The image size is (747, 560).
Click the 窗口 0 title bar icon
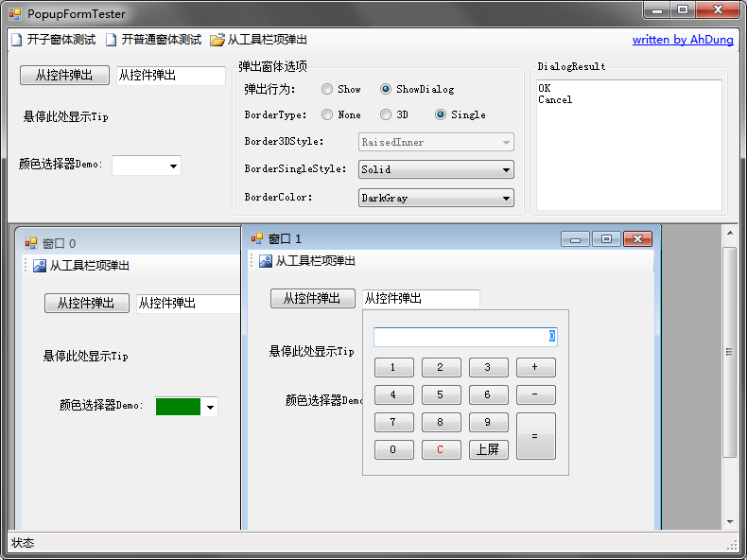point(31,243)
